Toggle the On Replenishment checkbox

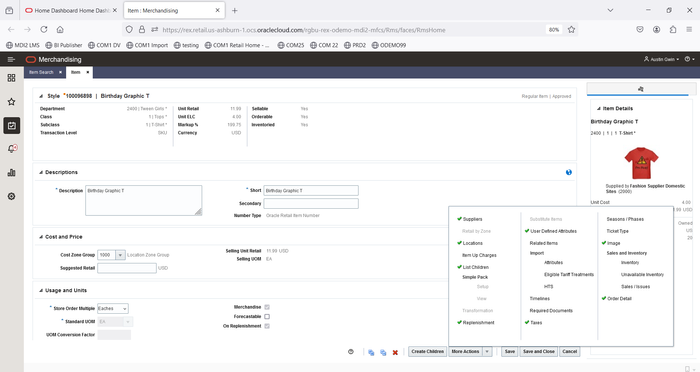point(267,326)
